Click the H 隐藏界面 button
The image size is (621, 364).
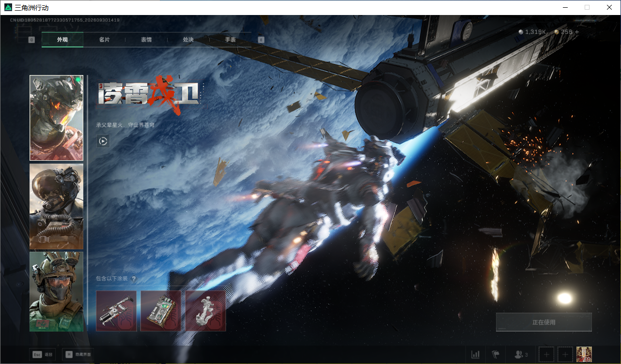(78, 354)
